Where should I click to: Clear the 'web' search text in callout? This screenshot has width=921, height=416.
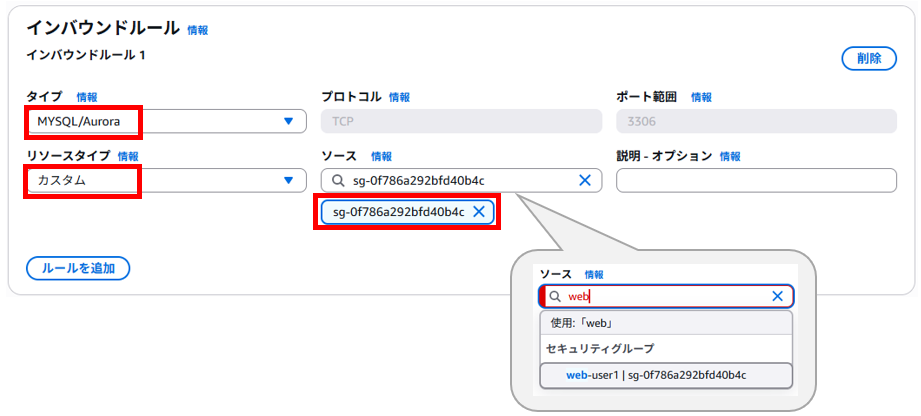777,296
